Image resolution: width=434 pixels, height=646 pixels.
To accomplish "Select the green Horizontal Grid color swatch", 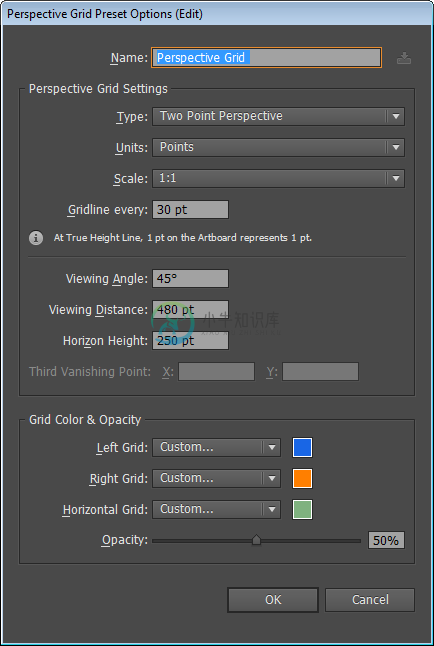I will coord(303,510).
